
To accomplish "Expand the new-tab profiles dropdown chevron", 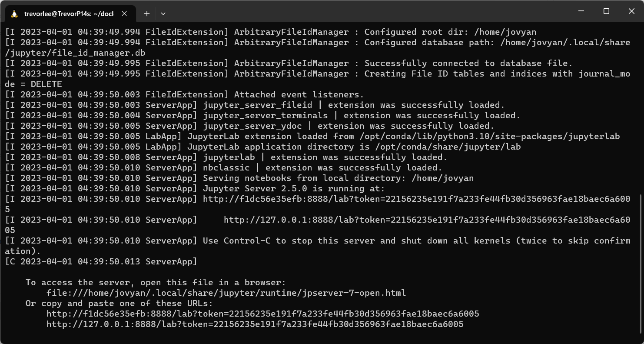I will coord(163,13).
